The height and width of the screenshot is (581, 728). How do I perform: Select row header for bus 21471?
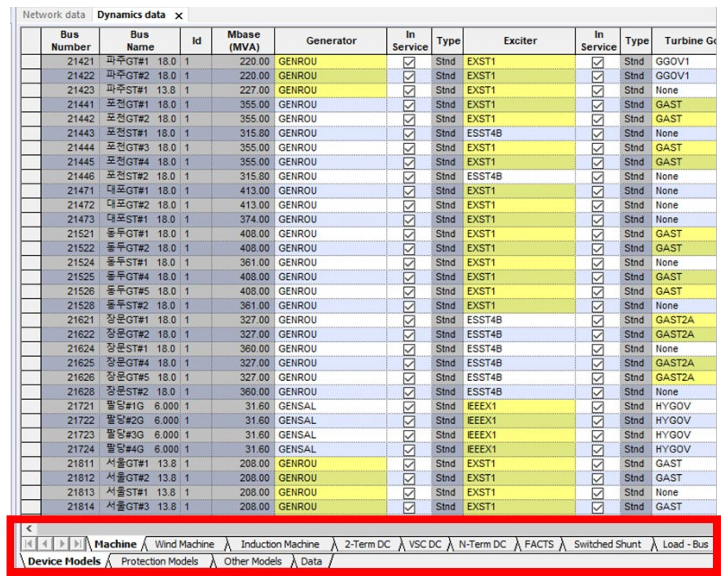(31, 191)
